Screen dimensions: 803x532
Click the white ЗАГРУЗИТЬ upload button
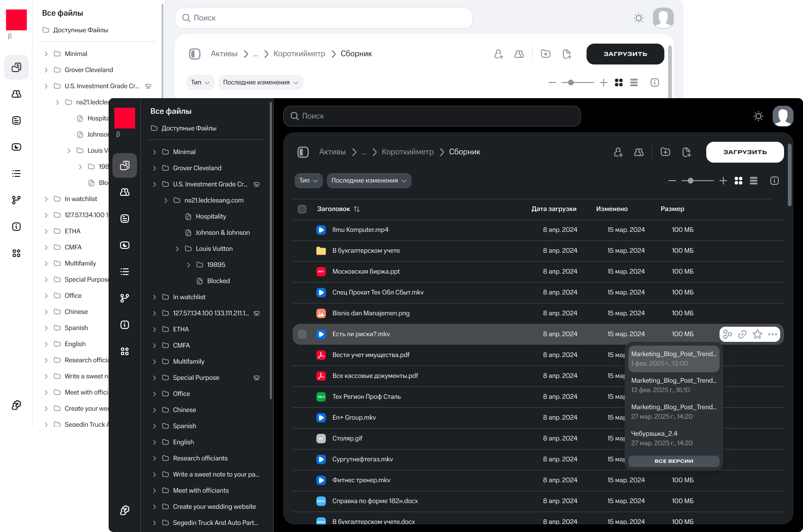745,152
